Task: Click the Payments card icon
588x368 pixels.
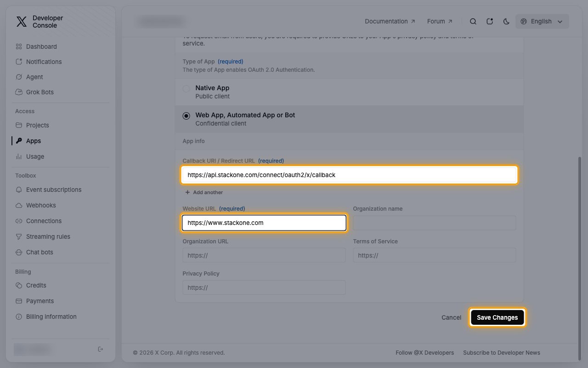Action: click(x=19, y=301)
